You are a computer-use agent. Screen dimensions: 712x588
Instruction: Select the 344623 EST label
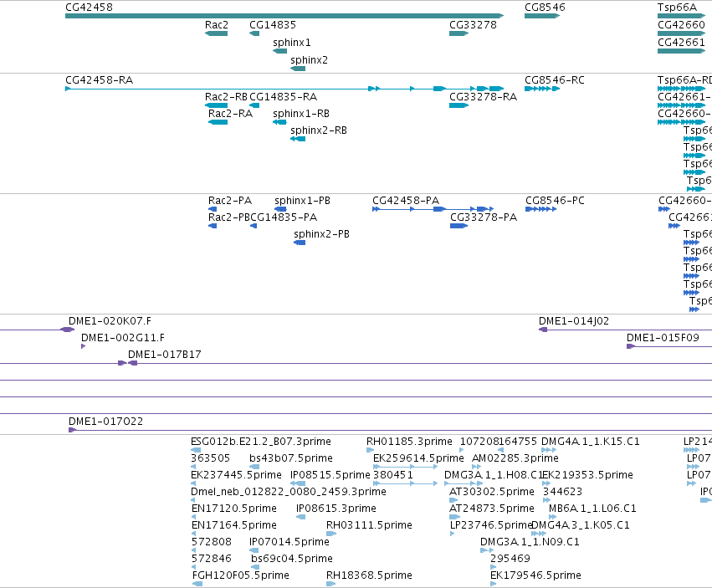click(562, 492)
